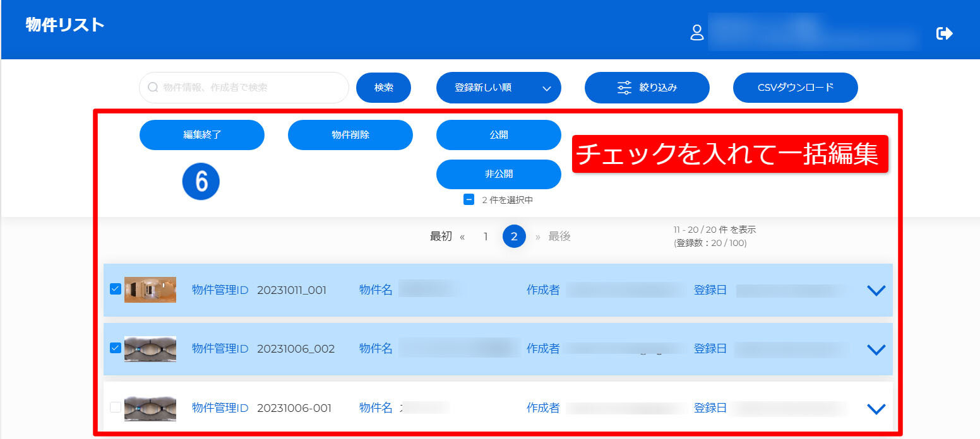Uncheck the checkbox for 20231011_001
Image resolution: width=980 pixels, height=439 pixels.
click(x=116, y=289)
